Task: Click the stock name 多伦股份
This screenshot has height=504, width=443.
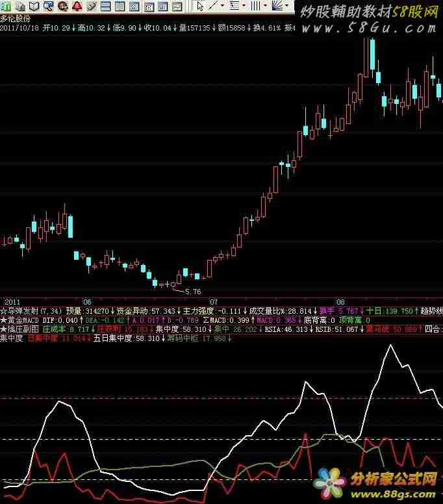Action: click(x=16, y=19)
